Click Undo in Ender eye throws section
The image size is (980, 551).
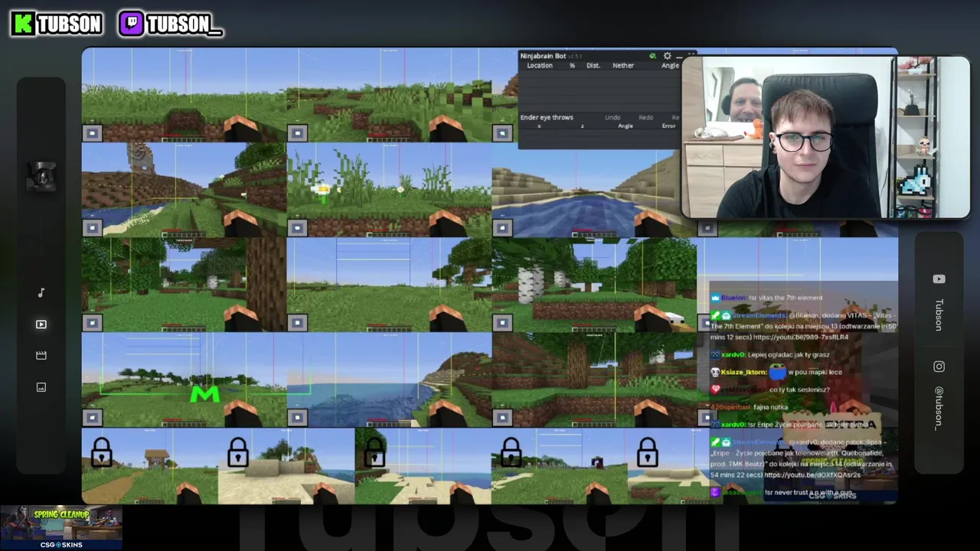point(612,118)
